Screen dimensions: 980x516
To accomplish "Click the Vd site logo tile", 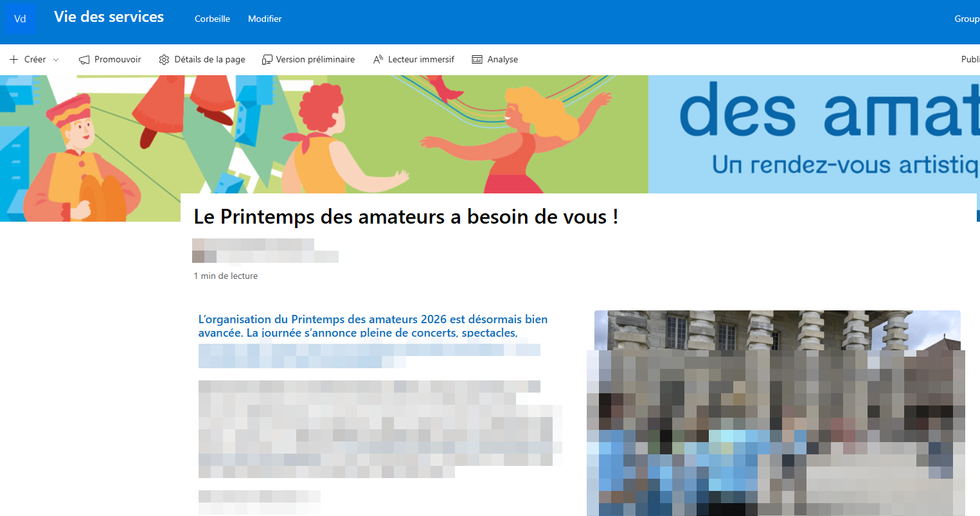I will pos(20,19).
